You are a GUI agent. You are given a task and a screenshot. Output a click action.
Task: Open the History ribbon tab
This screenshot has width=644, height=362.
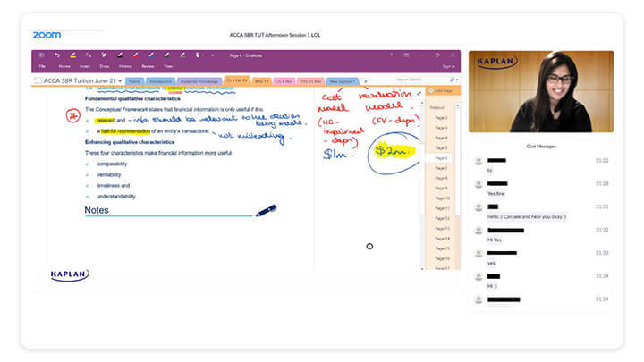[x=125, y=66]
